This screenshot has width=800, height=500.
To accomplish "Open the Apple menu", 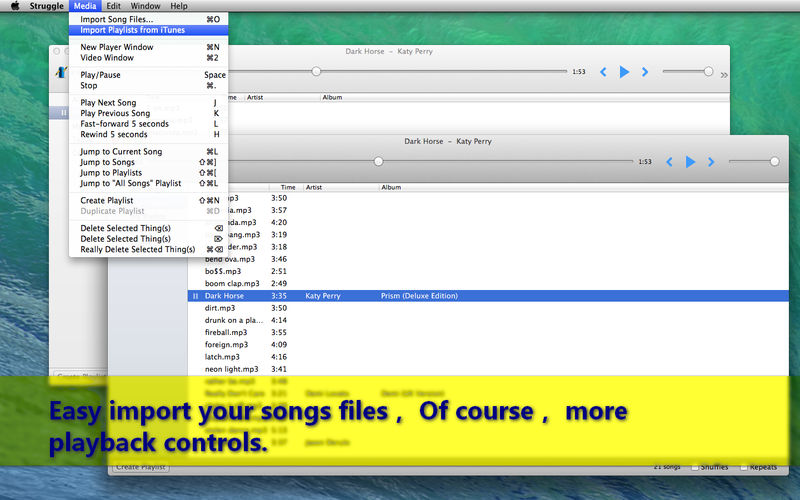I will pyautogui.click(x=15, y=6).
